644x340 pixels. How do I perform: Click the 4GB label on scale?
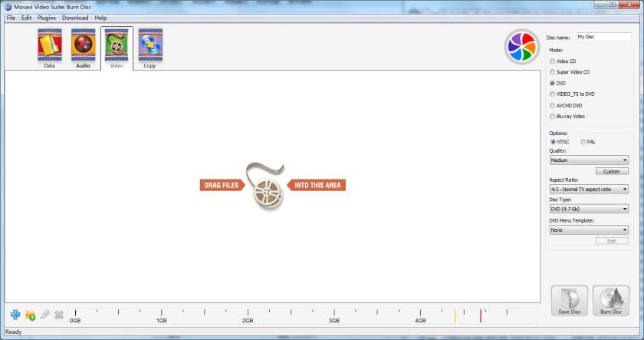click(420, 320)
